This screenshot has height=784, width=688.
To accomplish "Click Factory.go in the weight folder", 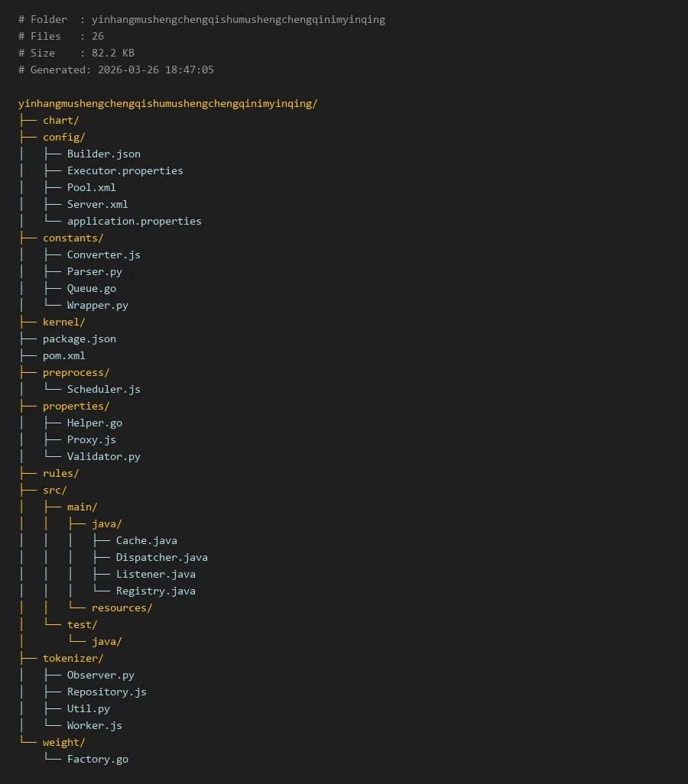I will point(97,759).
